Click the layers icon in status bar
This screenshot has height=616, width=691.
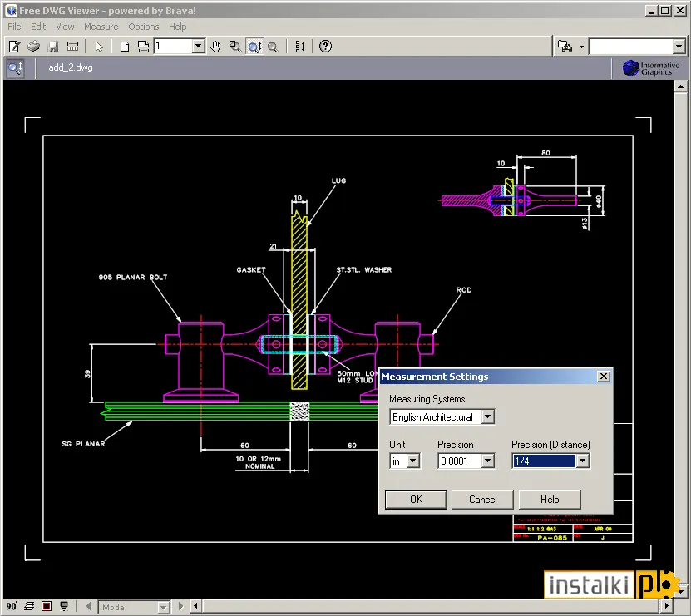coord(29,606)
